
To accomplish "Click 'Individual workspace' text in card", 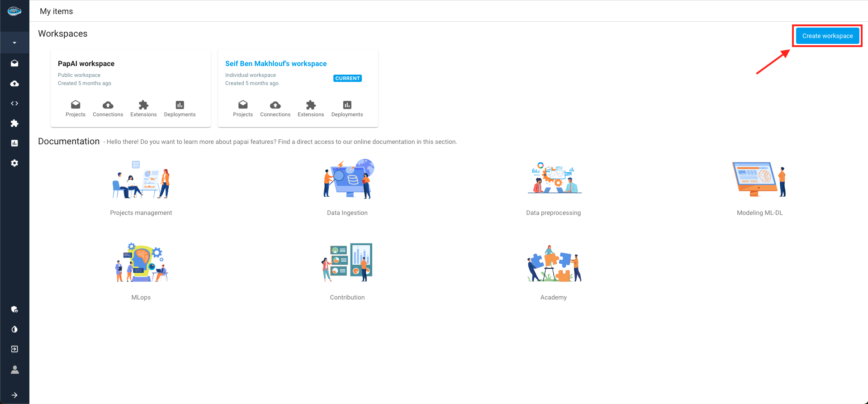I will click(251, 75).
